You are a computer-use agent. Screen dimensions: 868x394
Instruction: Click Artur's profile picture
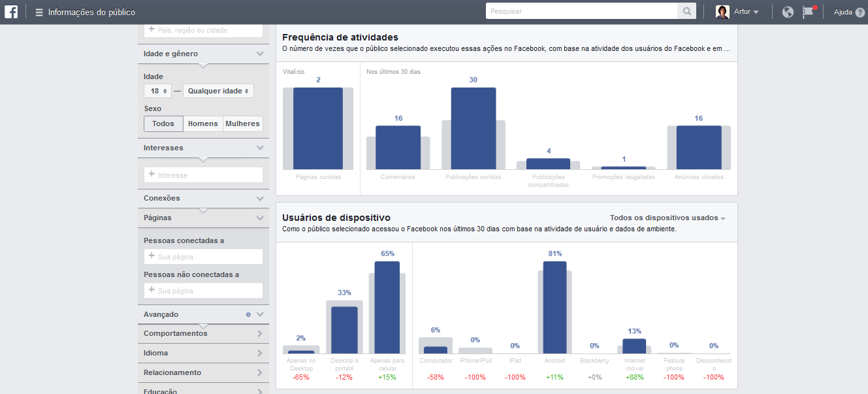(x=722, y=12)
